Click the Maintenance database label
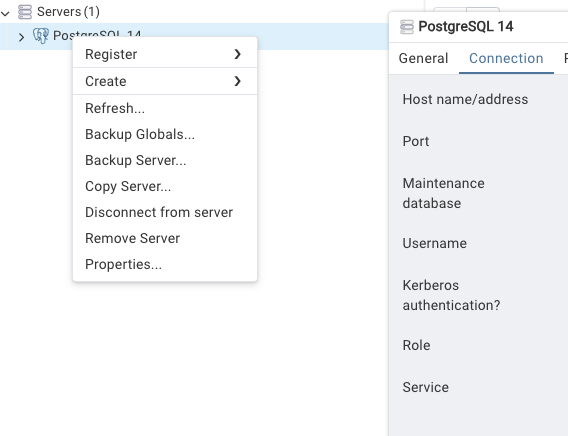The image size is (568, 436). [443, 193]
